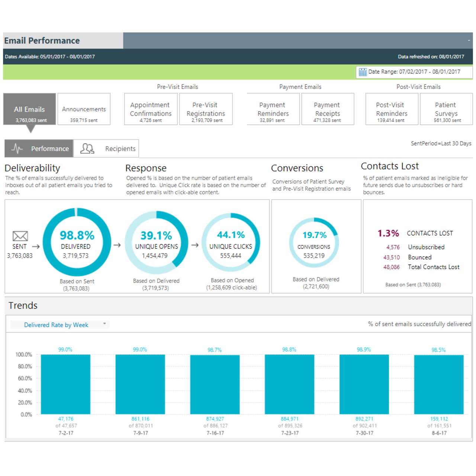Click the 19.7% Conversions donut chart
Screen dimensions: 476x476
coord(314,243)
